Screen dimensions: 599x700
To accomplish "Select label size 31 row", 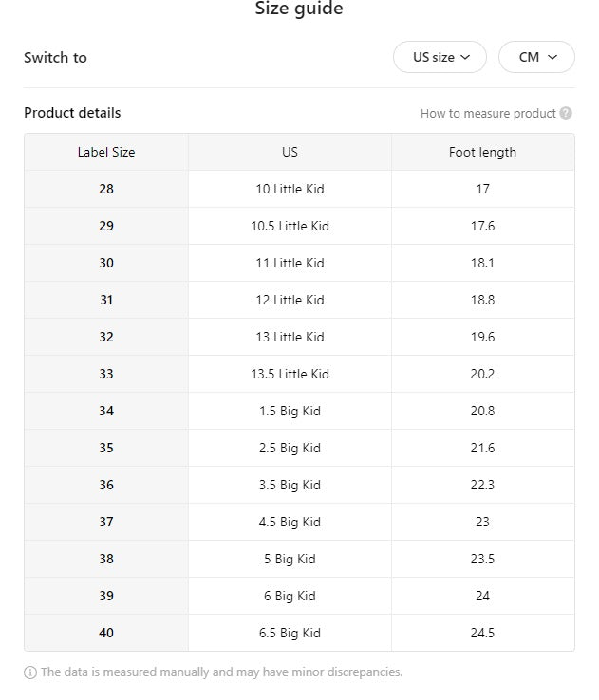I will pos(106,300).
